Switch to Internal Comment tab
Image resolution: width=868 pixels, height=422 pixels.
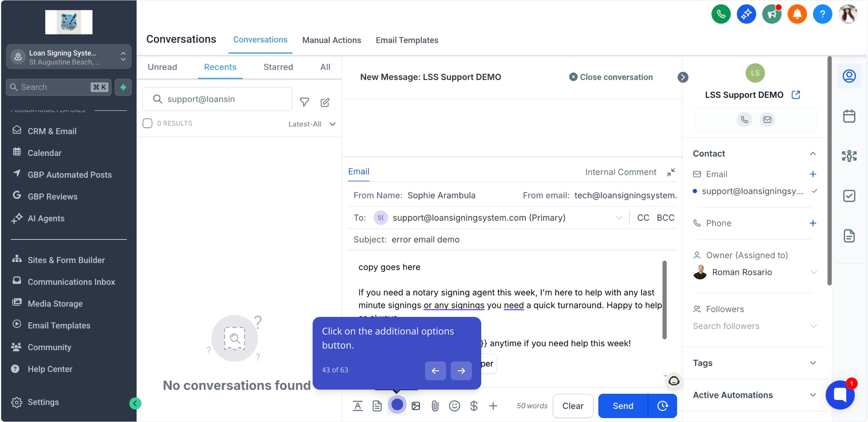click(621, 172)
